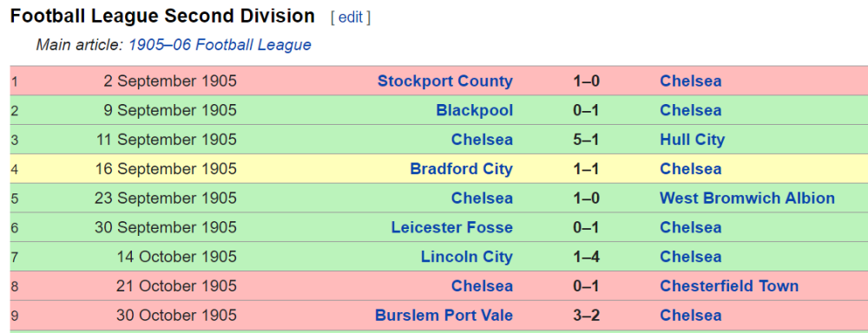
Task: Click the 5–1 score against Hull City
Action: (586, 140)
